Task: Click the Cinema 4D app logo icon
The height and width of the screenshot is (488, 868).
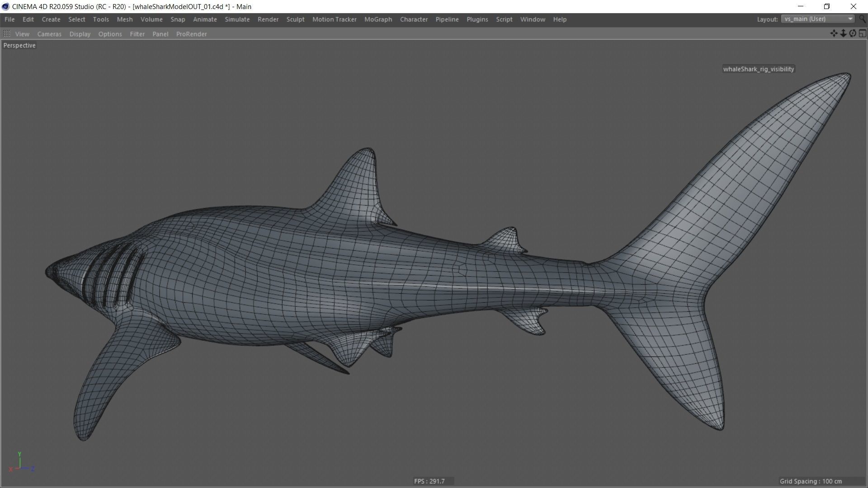Action: pyautogui.click(x=5, y=6)
